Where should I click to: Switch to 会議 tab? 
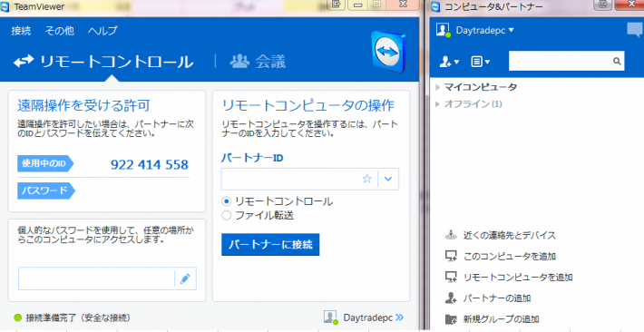coord(258,62)
